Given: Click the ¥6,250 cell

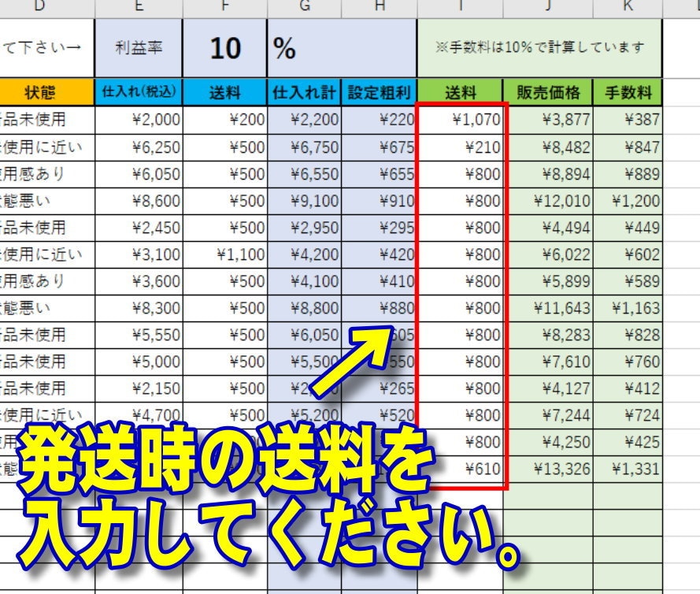Looking at the screenshot, I should [x=139, y=147].
